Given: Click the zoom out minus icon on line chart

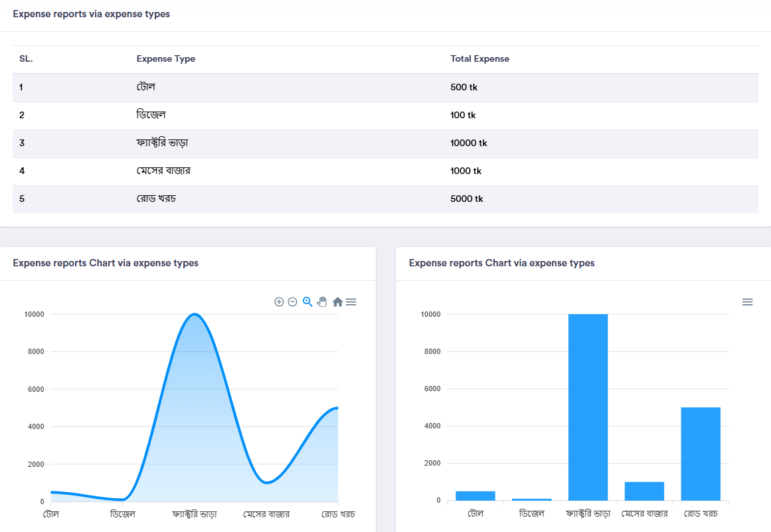Looking at the screenshot, I should [x=293, y=302].
